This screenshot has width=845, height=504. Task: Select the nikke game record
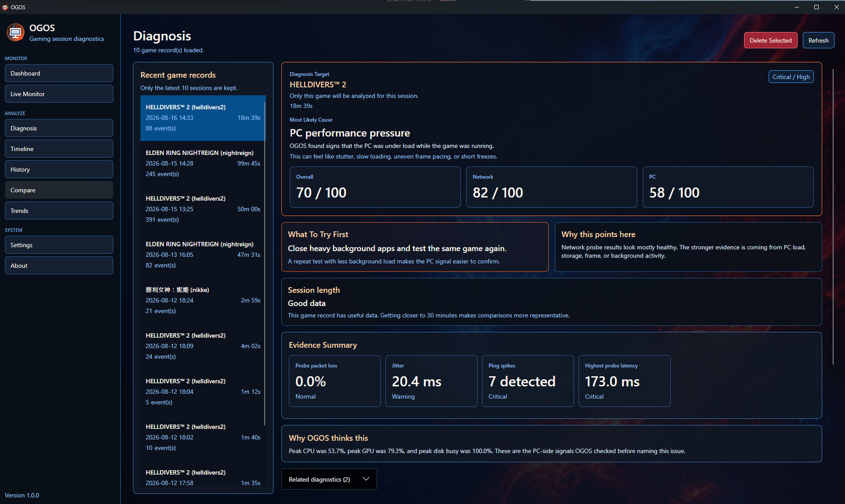click(x=203, y=301)
